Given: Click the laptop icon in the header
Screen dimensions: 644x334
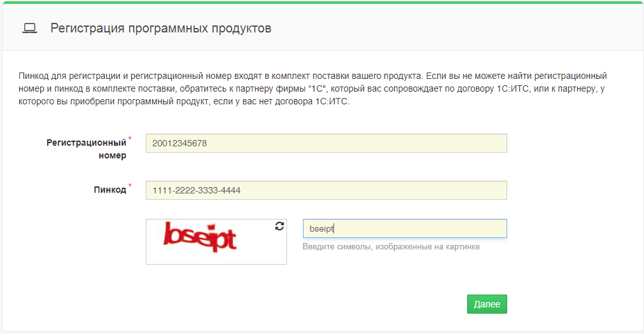Looking at the screenshot, I should tap(29, 28).
